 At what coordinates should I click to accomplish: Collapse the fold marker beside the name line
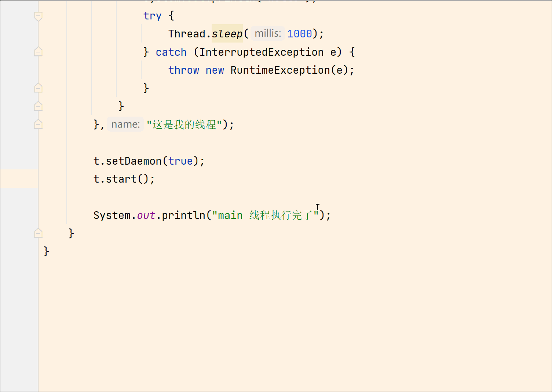click(38, 124)
